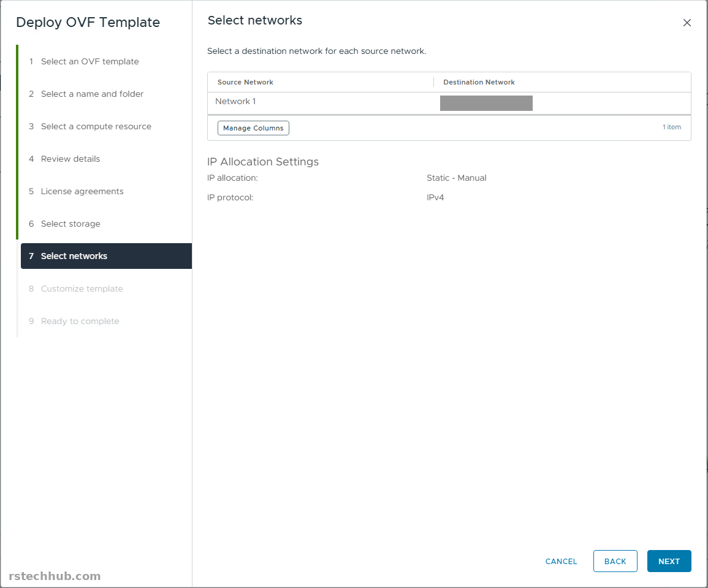This screenshot has width=708, height=588.
Task: Click the IP Allocation Settings heading
Action: click(x=263, y=162)
